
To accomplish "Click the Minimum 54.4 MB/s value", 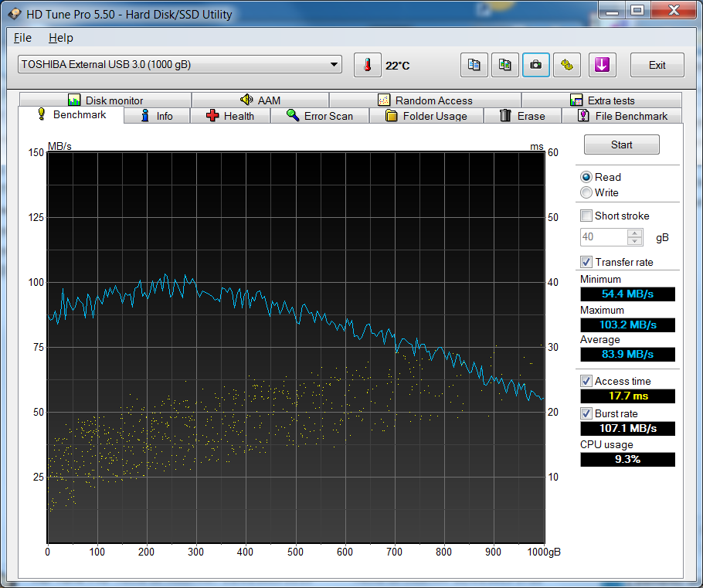I will (x=627, y=294).
